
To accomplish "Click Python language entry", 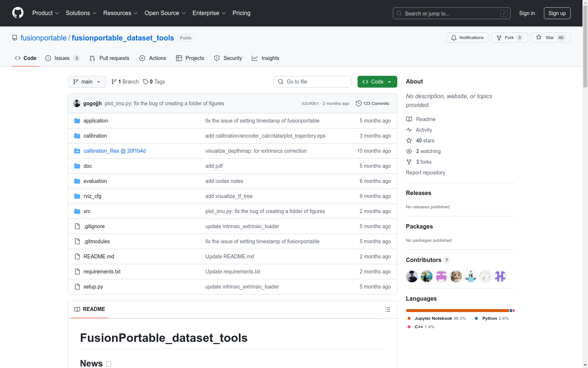I will [492, 318].
